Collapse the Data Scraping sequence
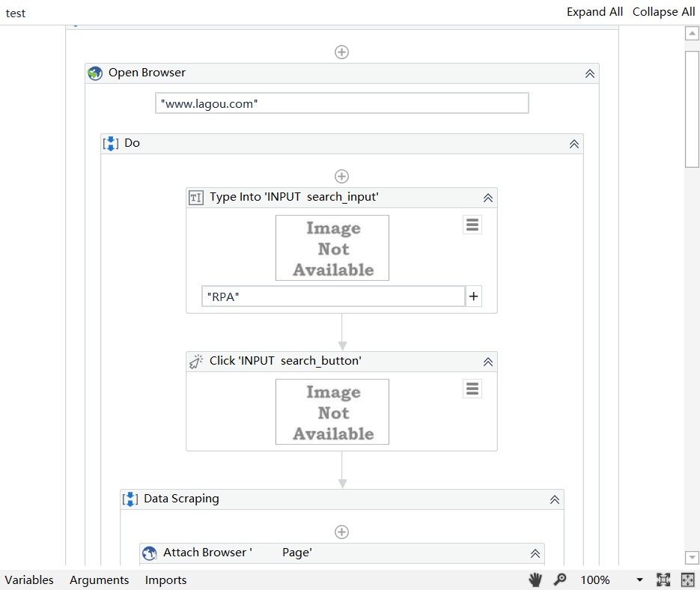Image resolution: width=700 pixels, height=590 pixels. tap(554, 499)
